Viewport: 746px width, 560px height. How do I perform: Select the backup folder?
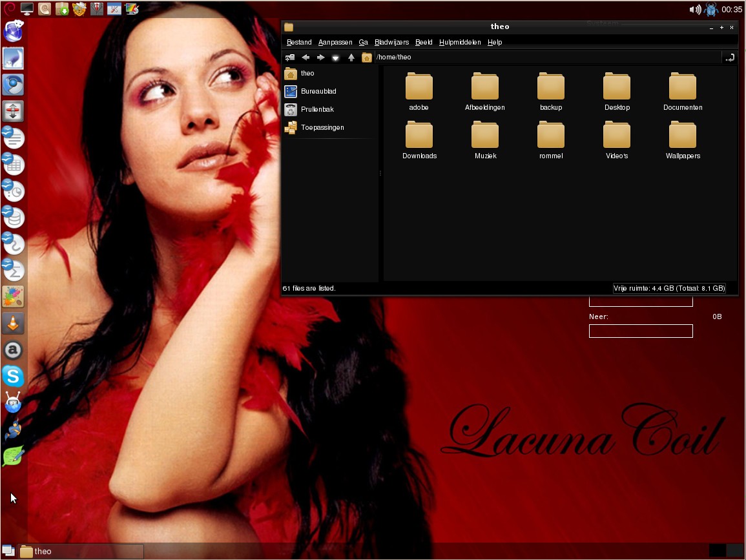(551, 92)
